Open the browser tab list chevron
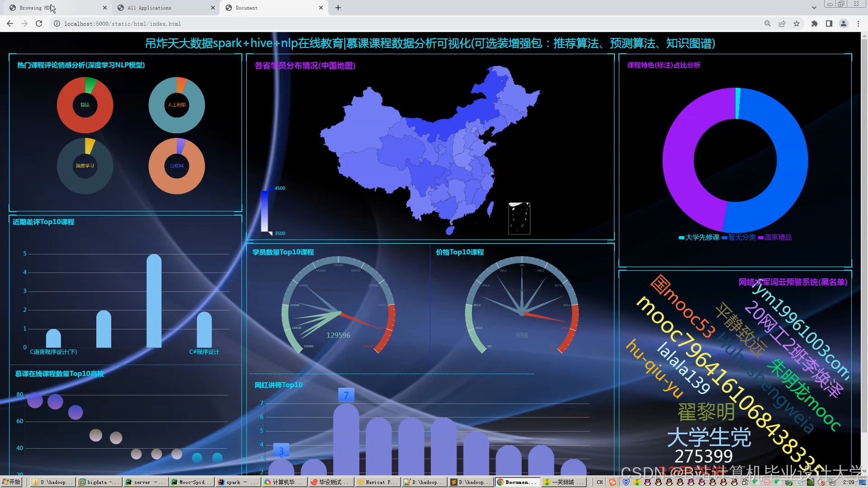 click(814, 7)
